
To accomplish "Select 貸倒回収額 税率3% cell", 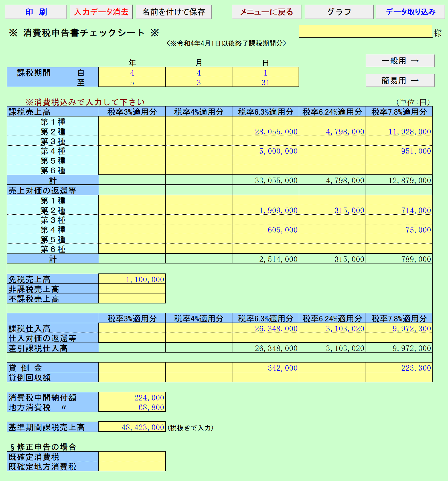I will [132, 377].
